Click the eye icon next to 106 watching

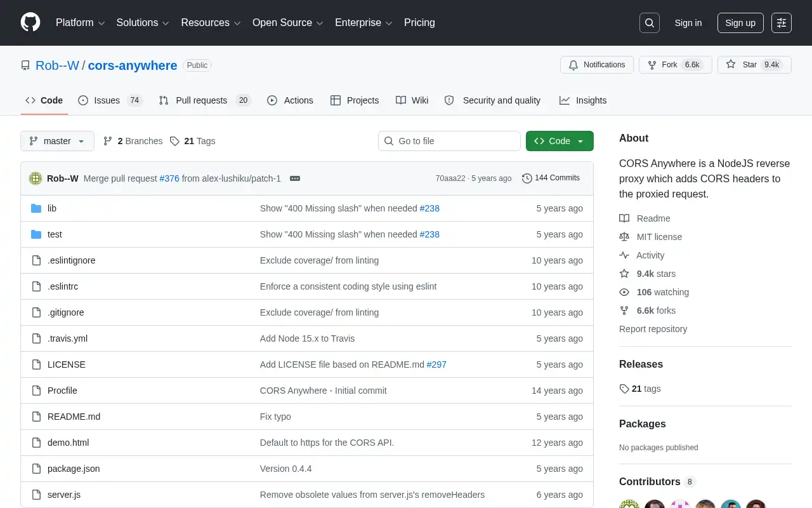[624, 292]
